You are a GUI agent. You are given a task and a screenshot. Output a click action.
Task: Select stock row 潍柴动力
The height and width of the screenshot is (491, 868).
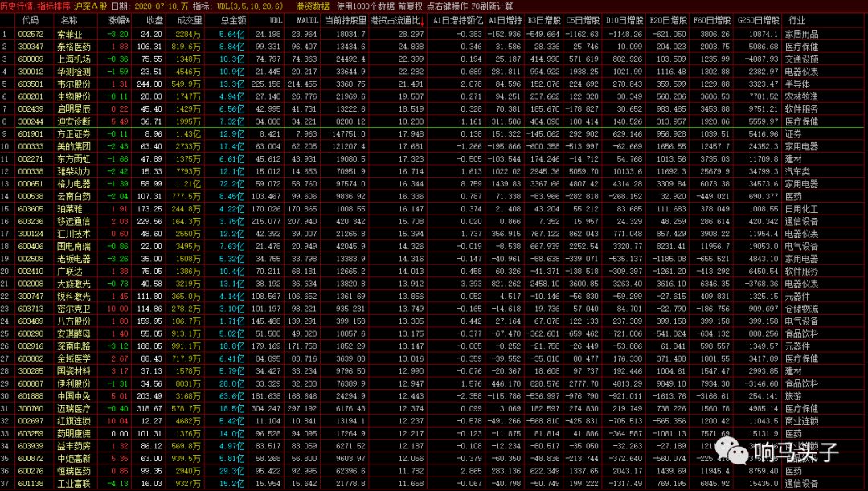coord(432,172)
